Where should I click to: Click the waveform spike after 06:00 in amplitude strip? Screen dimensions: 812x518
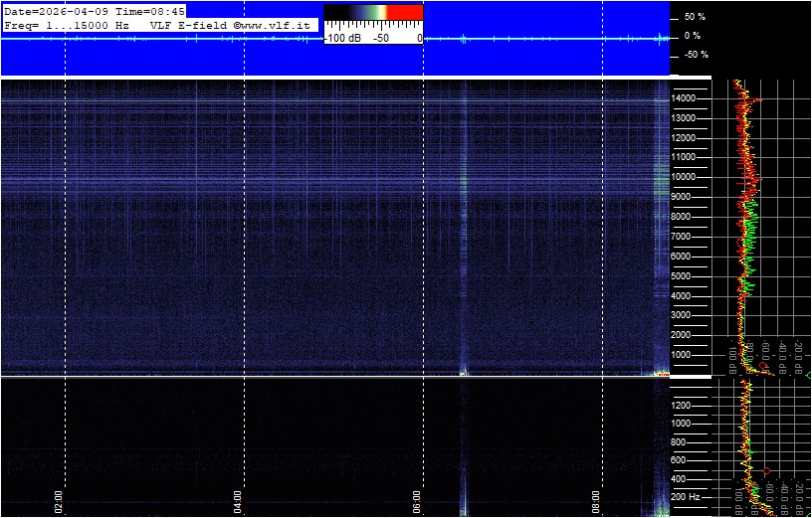pos(463,39)
